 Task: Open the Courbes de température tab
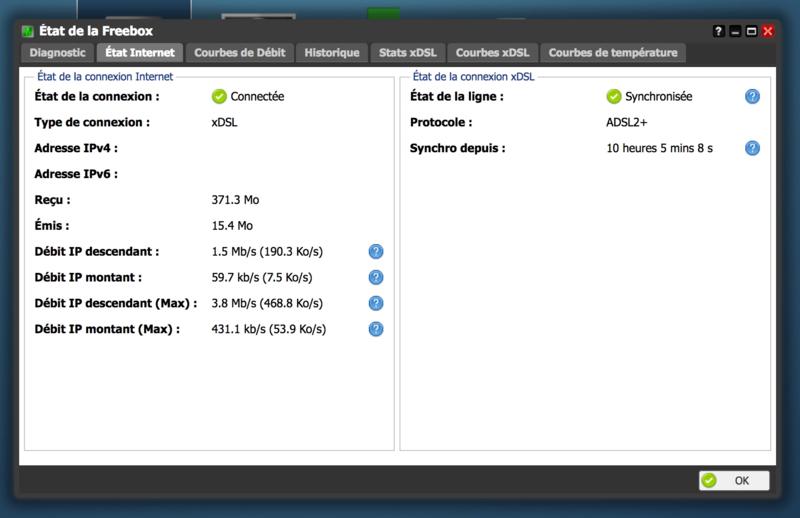[613, 53]
